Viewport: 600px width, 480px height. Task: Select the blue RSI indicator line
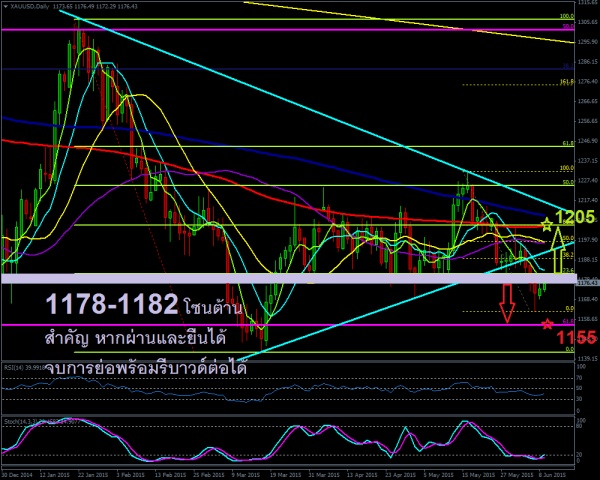point(272,390)
